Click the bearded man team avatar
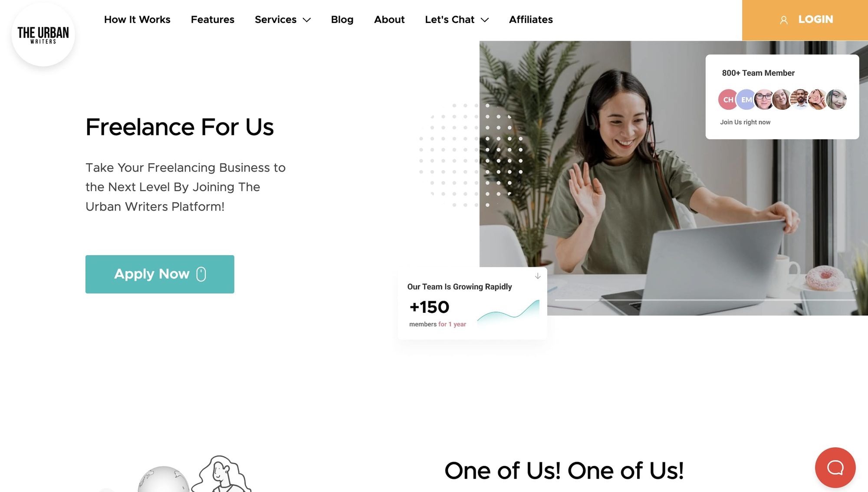Screen dimensions: 868x492 pos(800,100)
